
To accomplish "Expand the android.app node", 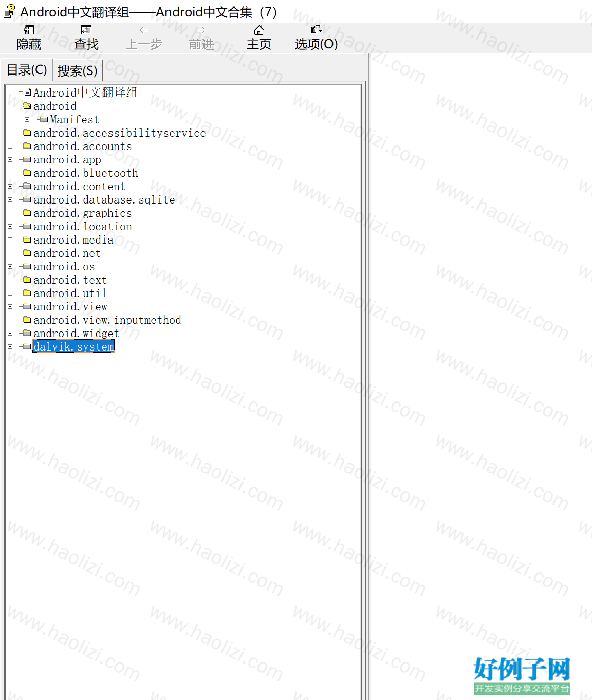I will click(x=10, y=160).
